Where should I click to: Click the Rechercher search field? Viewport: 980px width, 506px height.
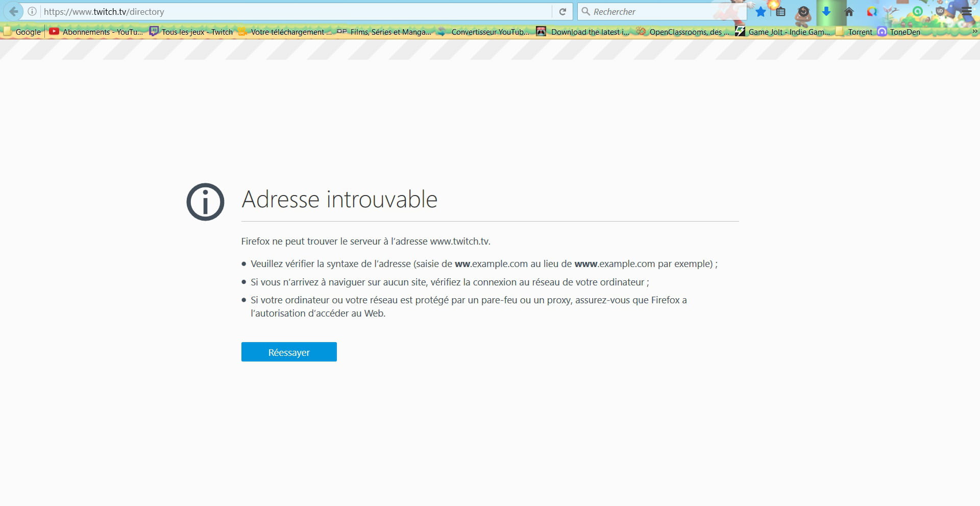pos(661,12)
